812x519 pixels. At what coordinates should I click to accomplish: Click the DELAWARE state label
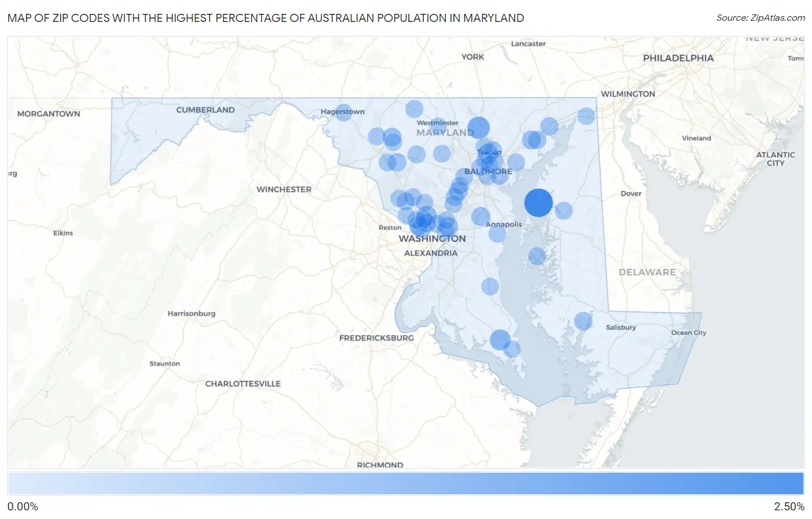(647, 272)
